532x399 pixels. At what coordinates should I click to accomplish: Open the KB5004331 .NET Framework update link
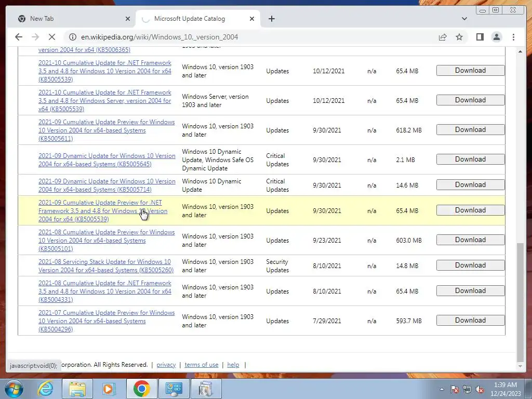point(105,291)
